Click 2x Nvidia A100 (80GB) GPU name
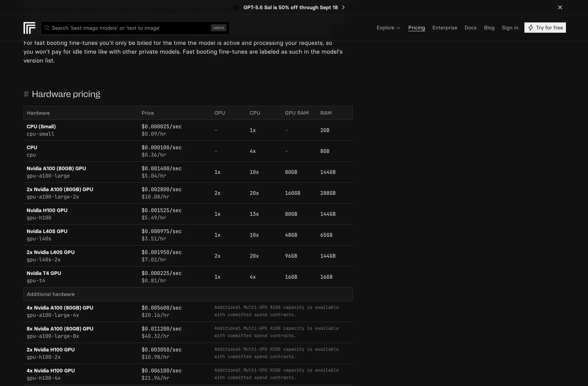The width and height of the screenshot is (588, 386). point(60,189)
